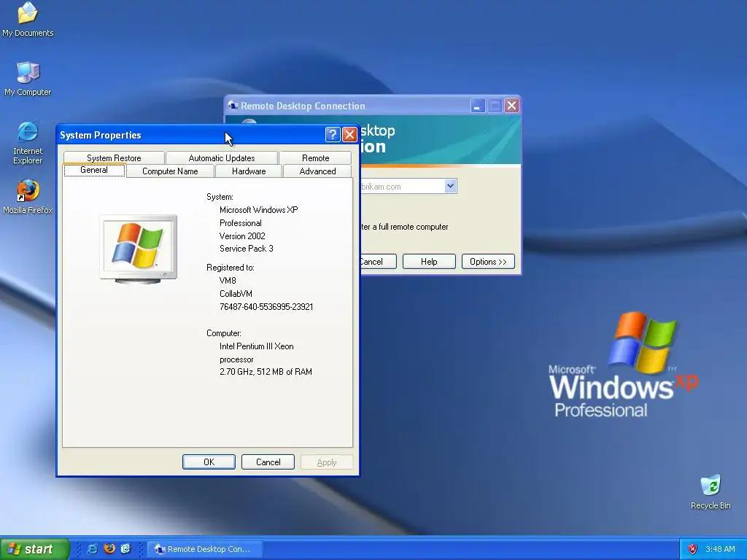Screen dimensions: 747x560
Task: Click the product ID 76487-640-5536995-23921
Action: 266,307
